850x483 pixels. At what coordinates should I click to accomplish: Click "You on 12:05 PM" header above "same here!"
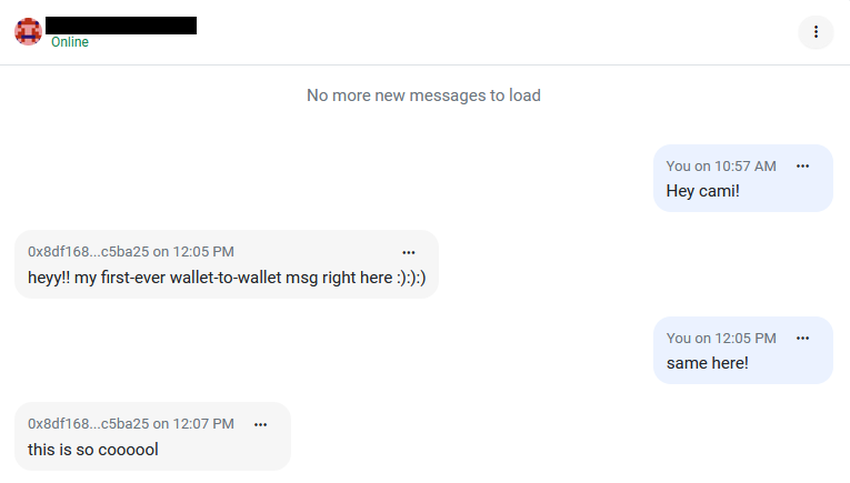[x=721, y=338]
